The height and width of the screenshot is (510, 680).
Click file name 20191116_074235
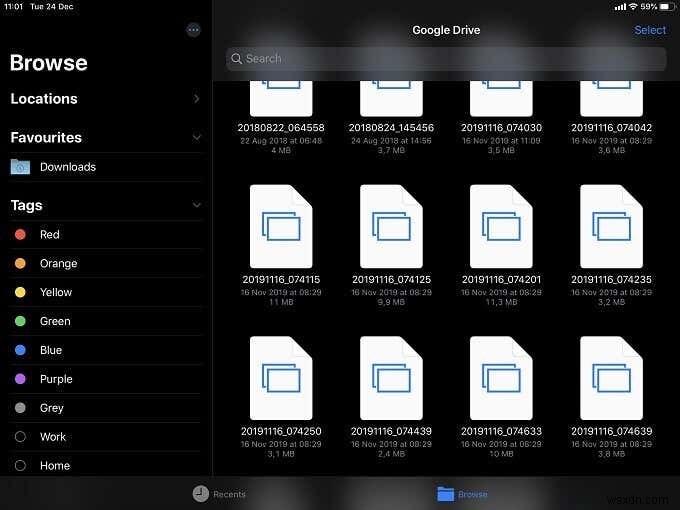coord(611,280)
